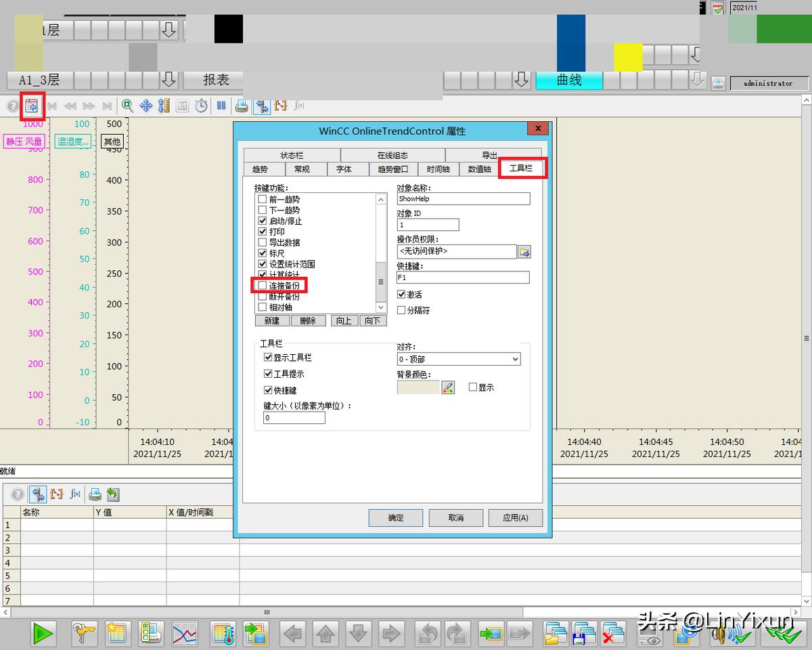Click the clock/time range icon in the toolbar
Image resolution: width=812 pixels, height=650 pixels.
(x=200, y=106)
